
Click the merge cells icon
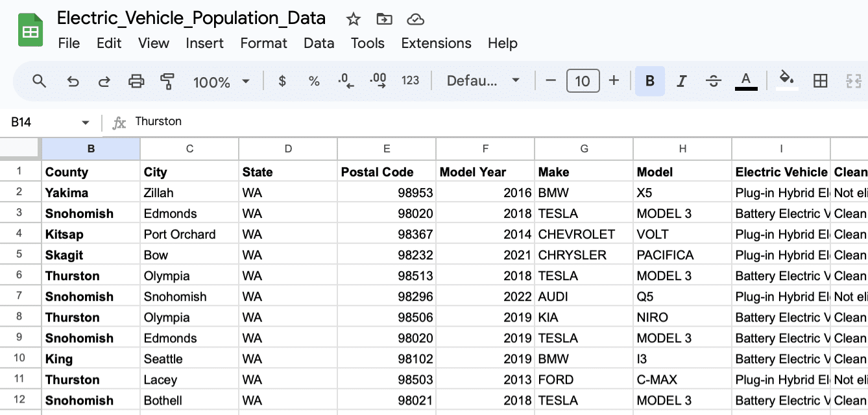853,81
